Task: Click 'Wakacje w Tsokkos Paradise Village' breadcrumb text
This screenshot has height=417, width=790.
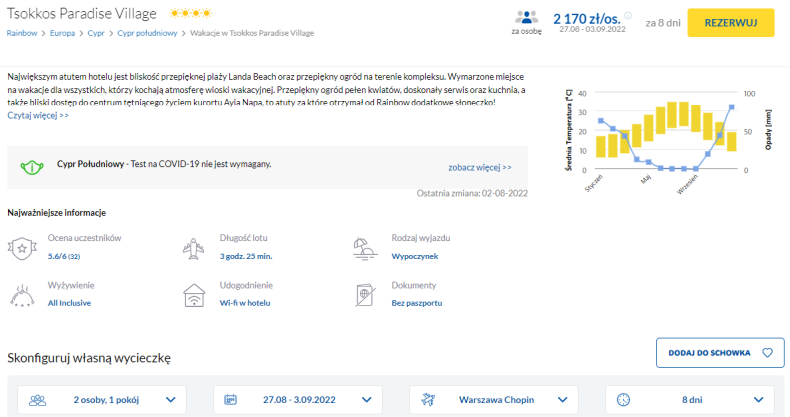Action: click(x=252, y=33)
